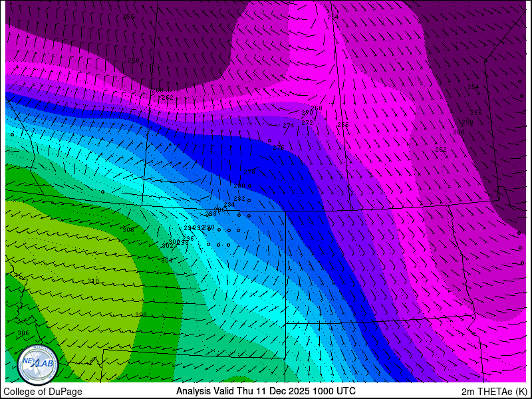Viewport: 532px width, 399px height.
Task: Click the 268 contour label
Action: coord(317,108)
